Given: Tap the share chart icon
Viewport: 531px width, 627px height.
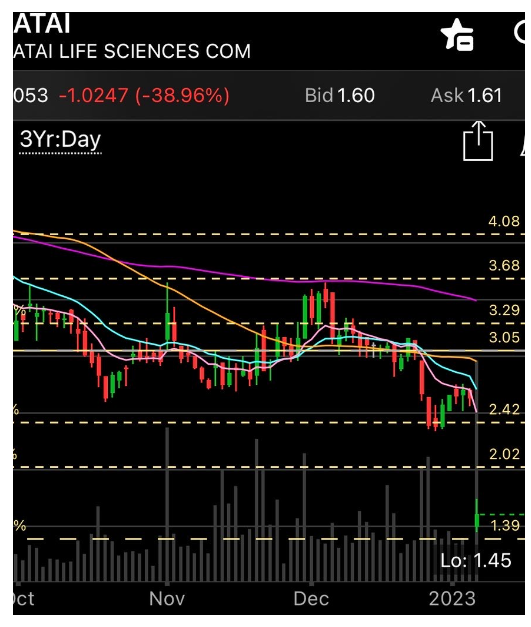Looking at the screenshot, I should coord(478,141).
